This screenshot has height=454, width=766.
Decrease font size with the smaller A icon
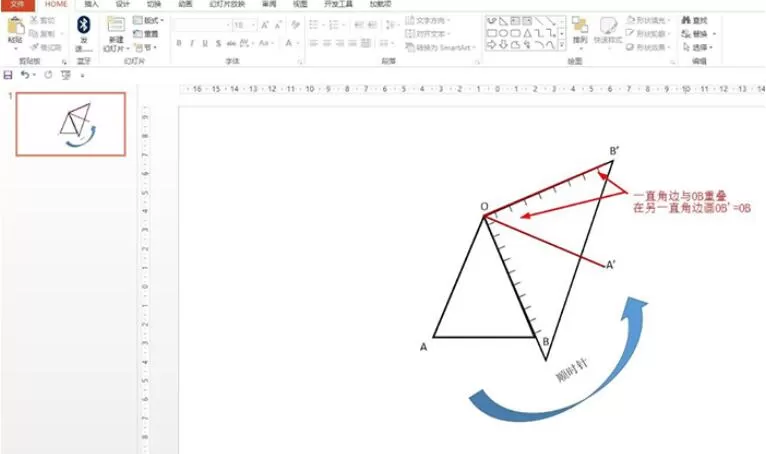click(x=278, y=25)
